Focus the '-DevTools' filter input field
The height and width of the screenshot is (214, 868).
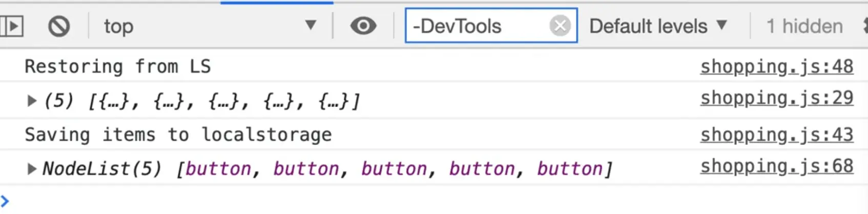point(477,26)
